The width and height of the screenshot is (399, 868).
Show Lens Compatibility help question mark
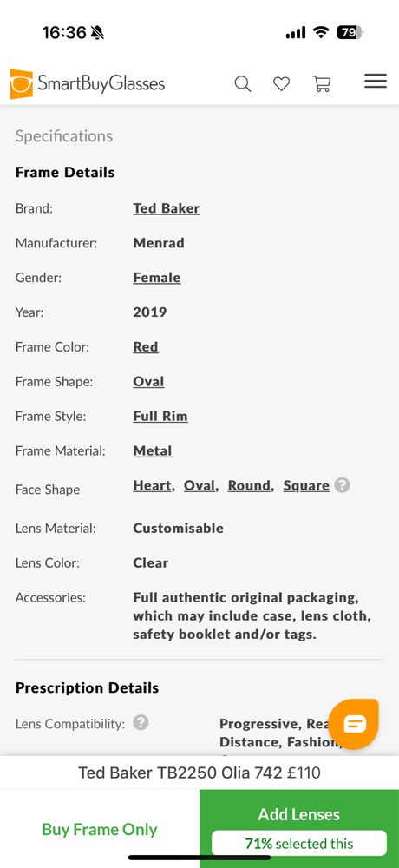(x=141, y=722)
